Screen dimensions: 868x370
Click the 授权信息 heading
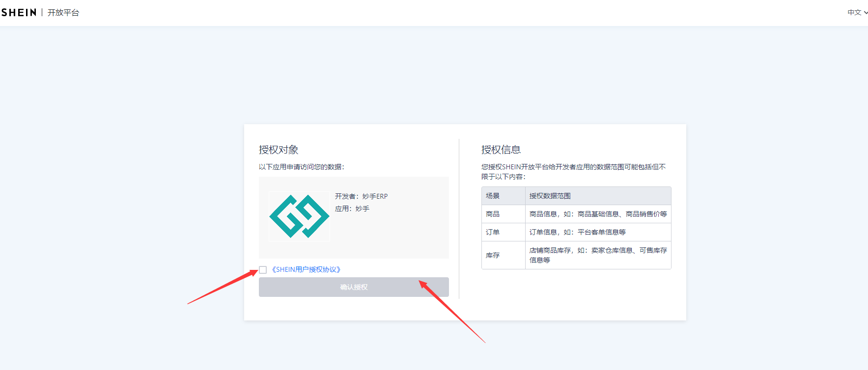point(501,150)
